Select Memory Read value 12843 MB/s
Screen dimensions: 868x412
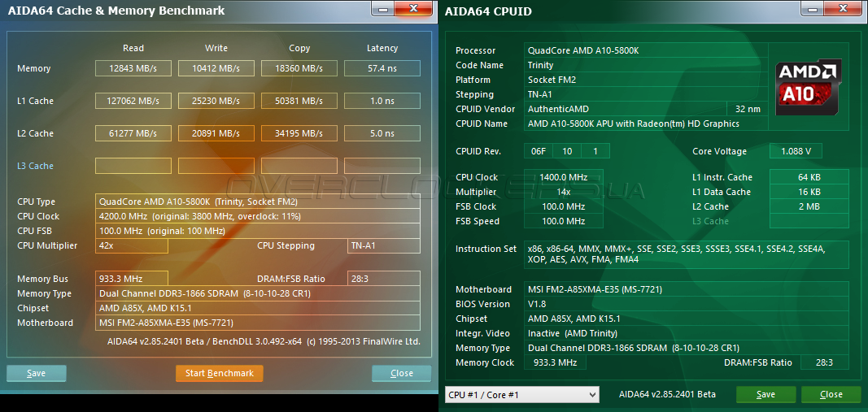[x=133, y=68]
